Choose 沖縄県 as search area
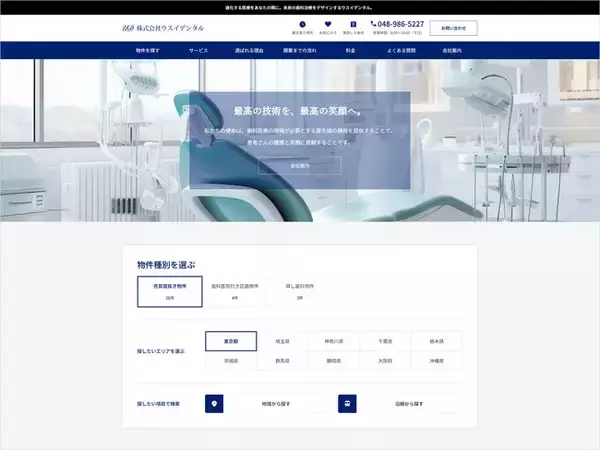This screenshot has width=600, height=450. coord(437,360)
